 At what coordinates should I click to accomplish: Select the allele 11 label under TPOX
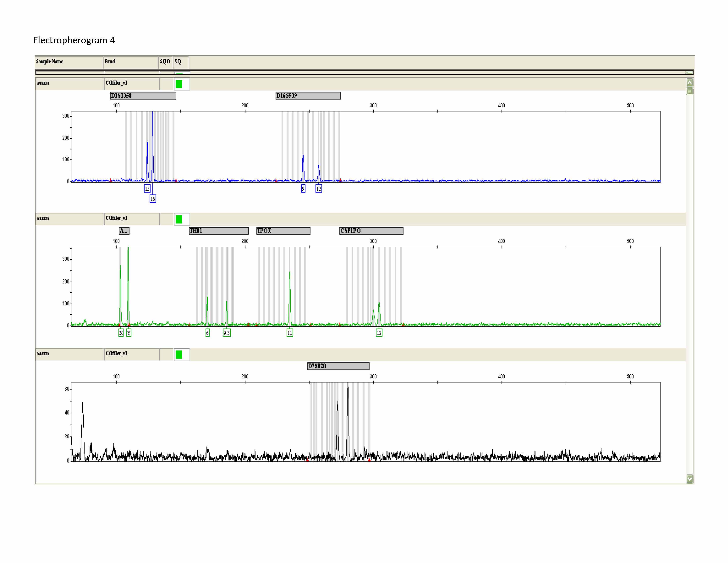pos(290,333)
